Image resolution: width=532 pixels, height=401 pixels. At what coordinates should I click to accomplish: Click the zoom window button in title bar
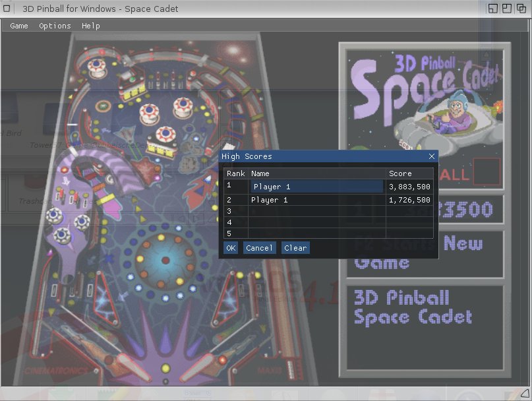pyautogui.click(x=507, y=8)
